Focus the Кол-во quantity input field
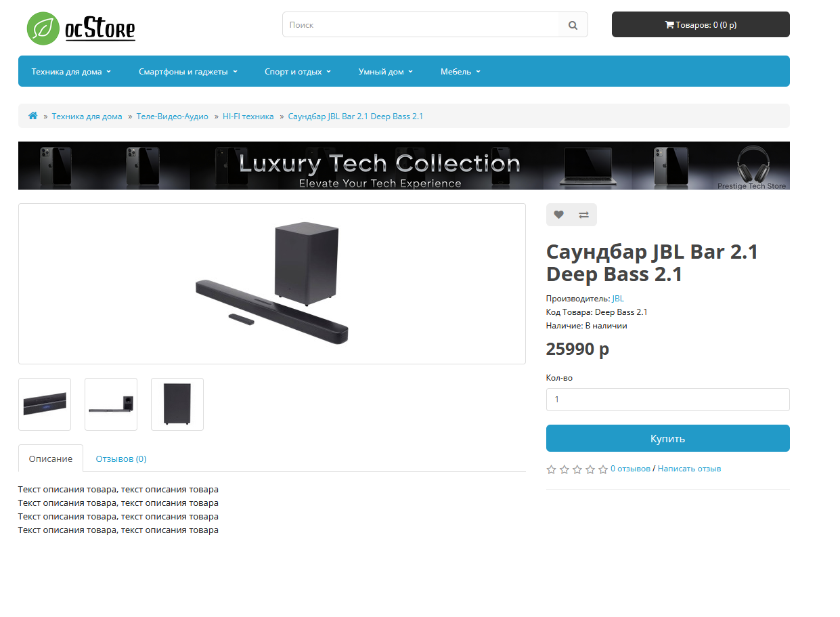The width and height of the screenshot is (840, 617). click(x=667, y=400)
